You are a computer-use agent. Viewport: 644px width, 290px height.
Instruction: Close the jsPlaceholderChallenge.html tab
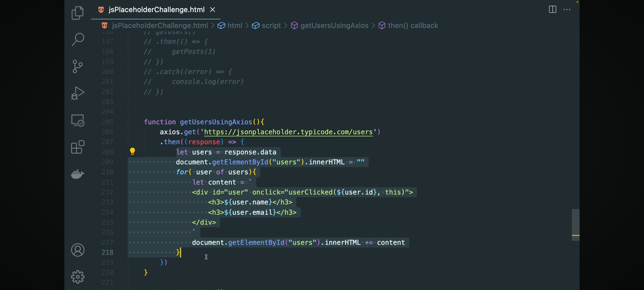coord(213,10)
